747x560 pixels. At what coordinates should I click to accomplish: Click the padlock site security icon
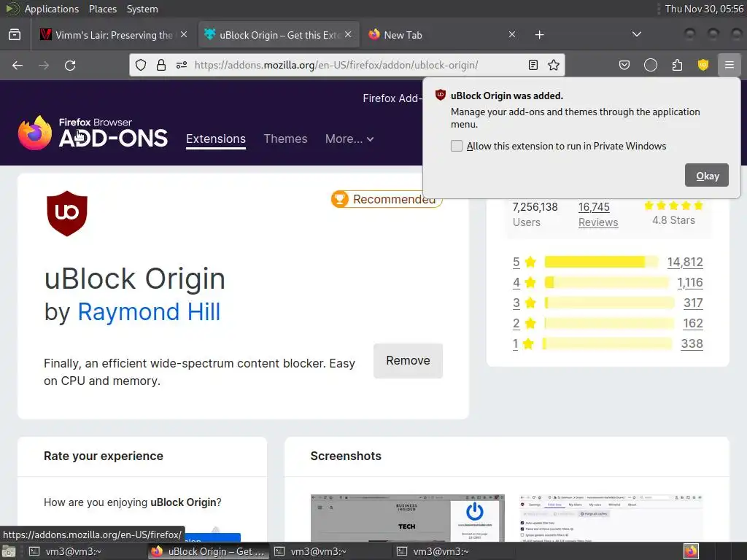point(161,65)
